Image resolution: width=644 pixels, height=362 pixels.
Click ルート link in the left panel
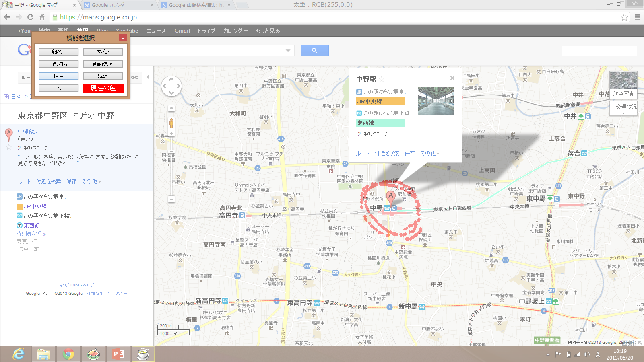pos(24,181)
